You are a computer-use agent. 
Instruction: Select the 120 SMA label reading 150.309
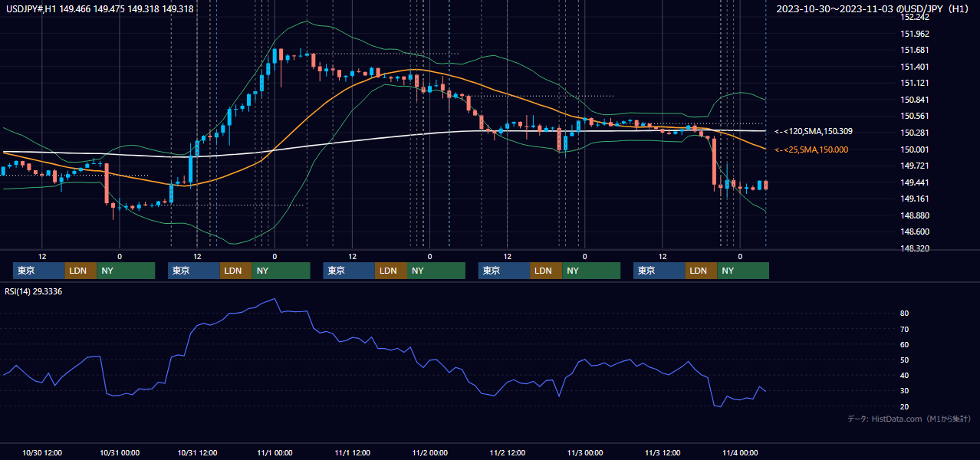tap(814, 132)
